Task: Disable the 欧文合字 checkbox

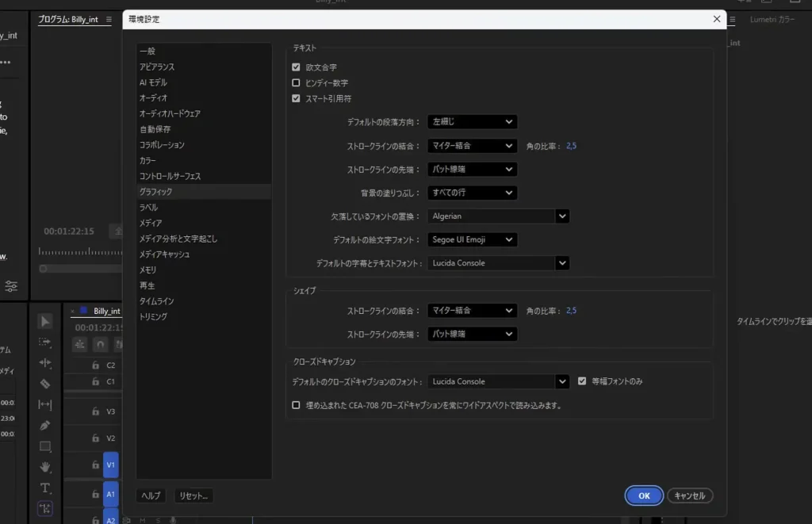Action: [296, 67]
